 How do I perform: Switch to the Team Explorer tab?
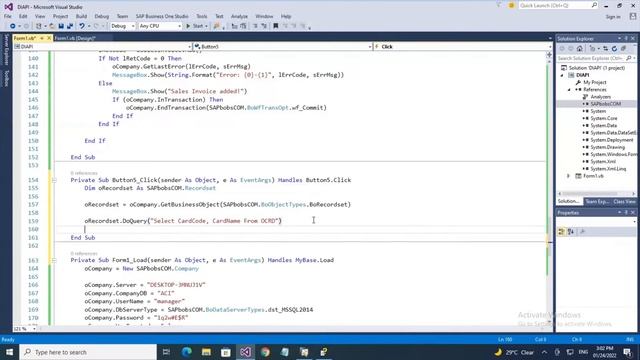[597, 202]
